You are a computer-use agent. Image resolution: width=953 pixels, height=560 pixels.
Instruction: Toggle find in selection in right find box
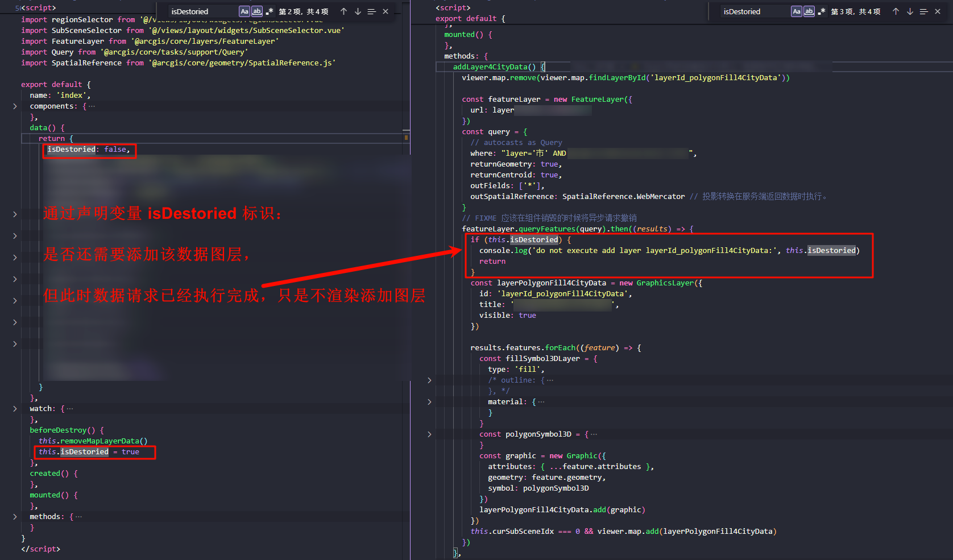924,11
